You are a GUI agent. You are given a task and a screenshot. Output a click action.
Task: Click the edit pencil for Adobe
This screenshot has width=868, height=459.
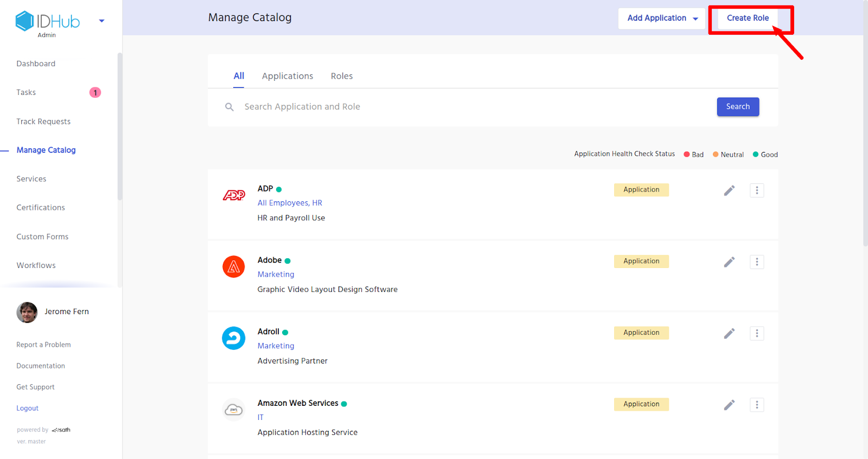[x=729, y=262]
